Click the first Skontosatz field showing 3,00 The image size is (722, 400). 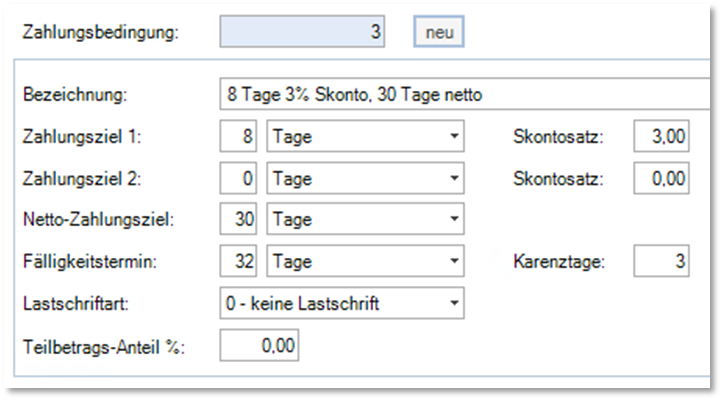tap(661, 137)
